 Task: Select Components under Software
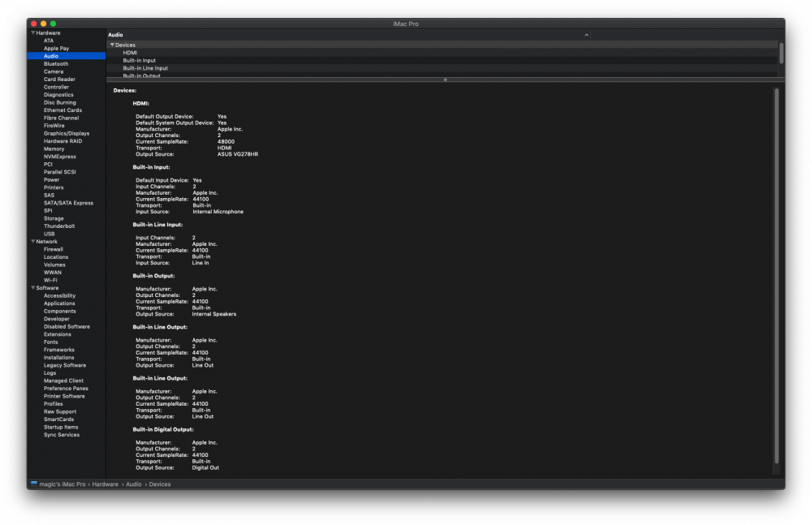click(x=59, y=311)
